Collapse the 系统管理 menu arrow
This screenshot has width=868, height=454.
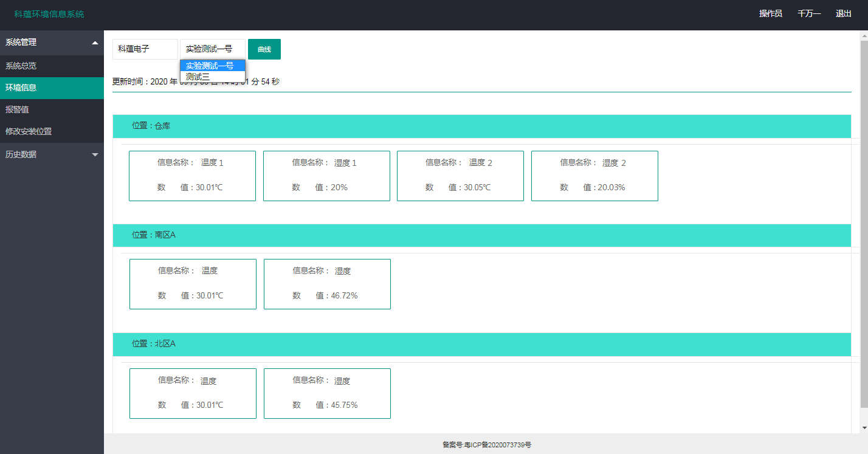95,43
